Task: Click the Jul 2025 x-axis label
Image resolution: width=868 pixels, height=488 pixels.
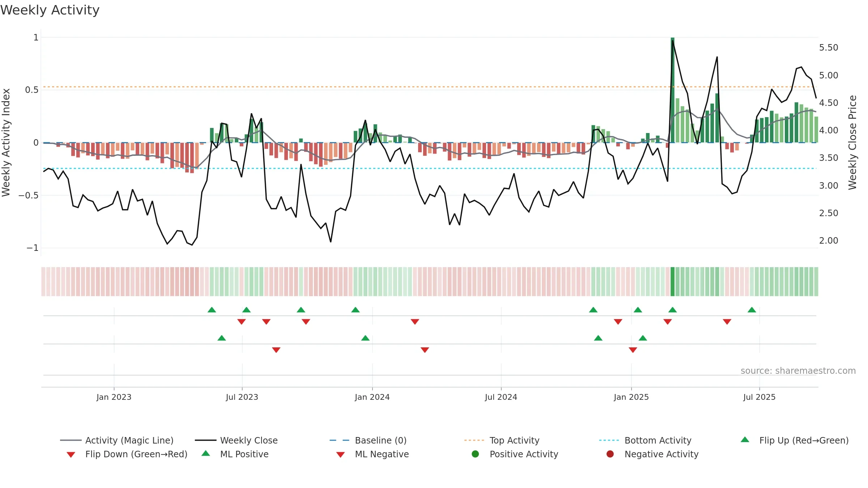Action: pyautogui.click(x=759, y=397)
